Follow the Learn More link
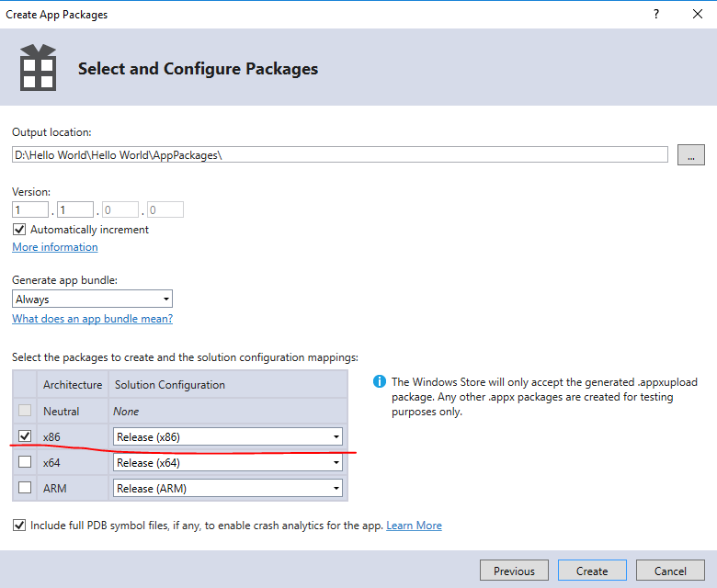 coord(414,526)
